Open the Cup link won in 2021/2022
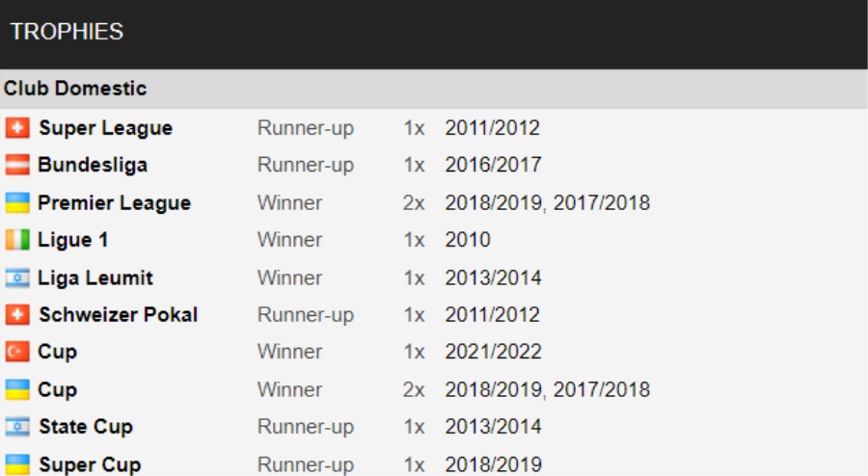Screen dimensions: 868x476 [57, 352]
